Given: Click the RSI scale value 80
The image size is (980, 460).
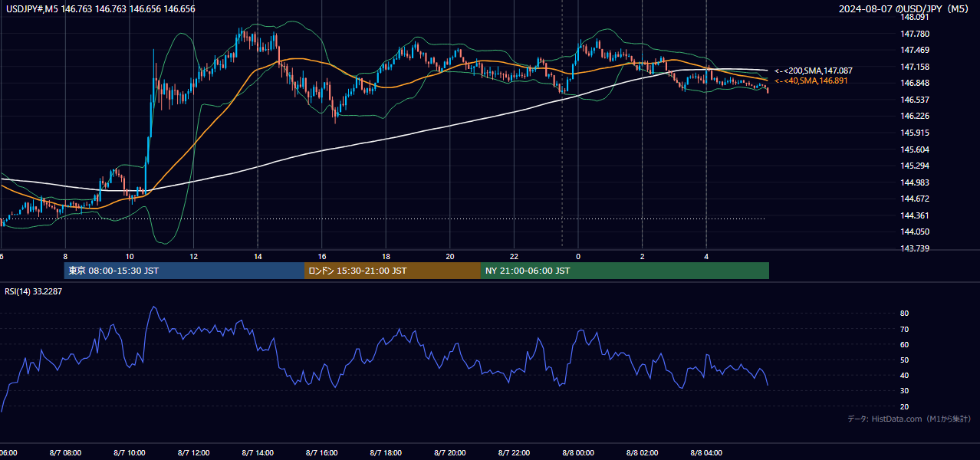Looking at the screenshot, I should (x=905, y=314).
